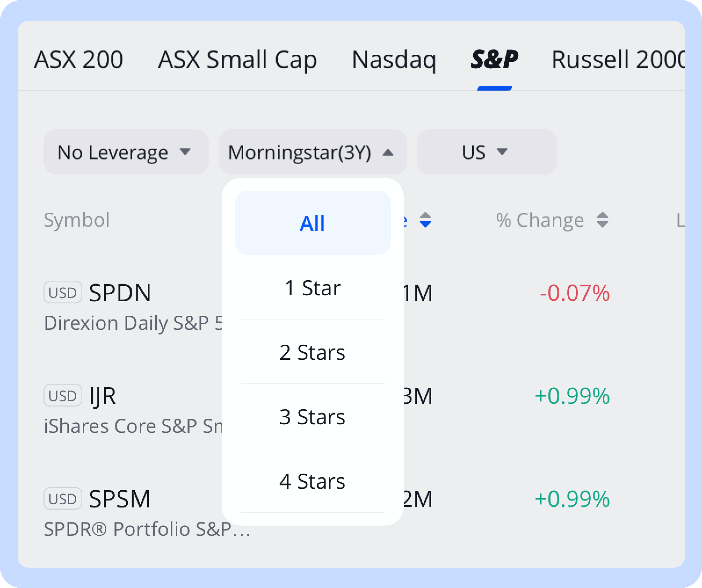This screenshot has width=702, height=588.
Task: Open the SPDN ticker row
Action: (x=120, y=293)
